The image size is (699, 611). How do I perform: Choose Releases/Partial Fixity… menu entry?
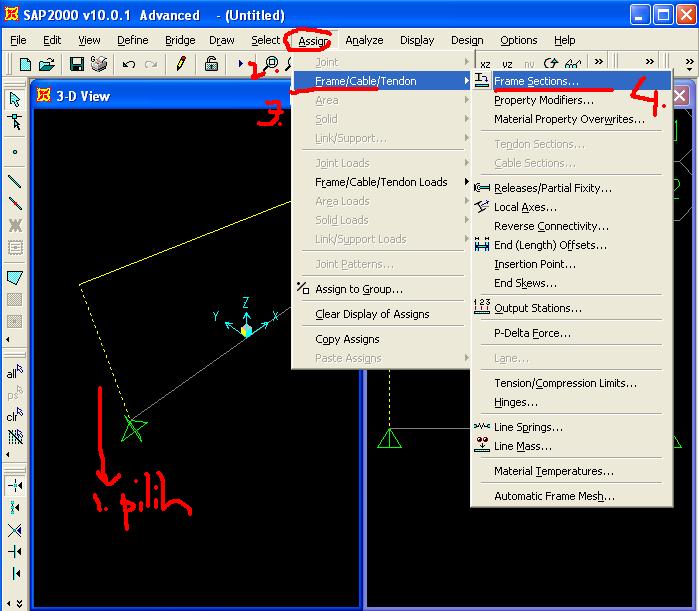click(572, 188)
